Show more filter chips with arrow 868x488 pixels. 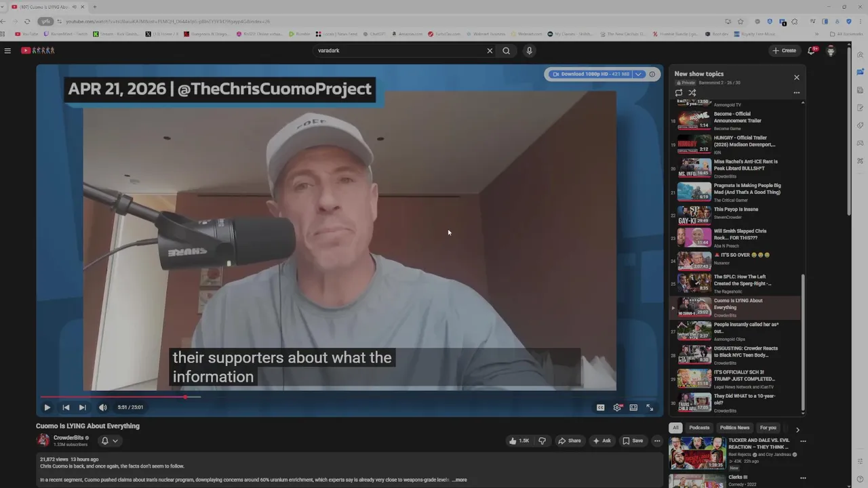(797, 429)
